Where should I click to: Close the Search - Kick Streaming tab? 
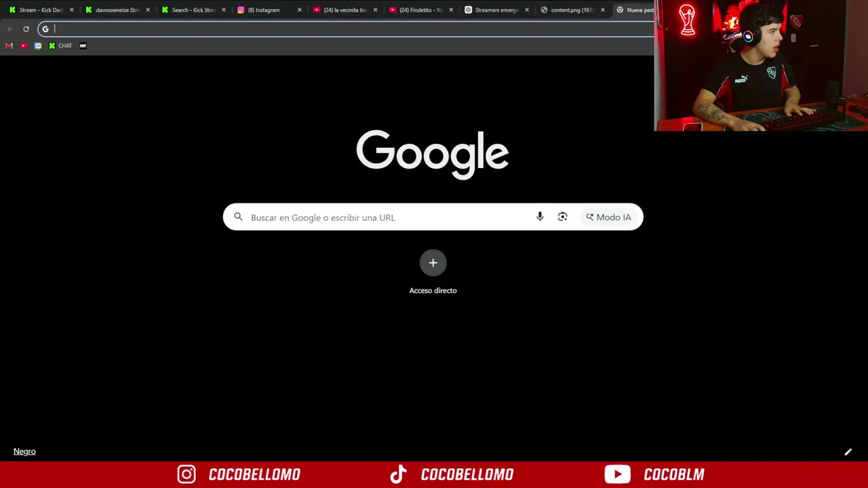pyautogui.click(x=224, y=10)
